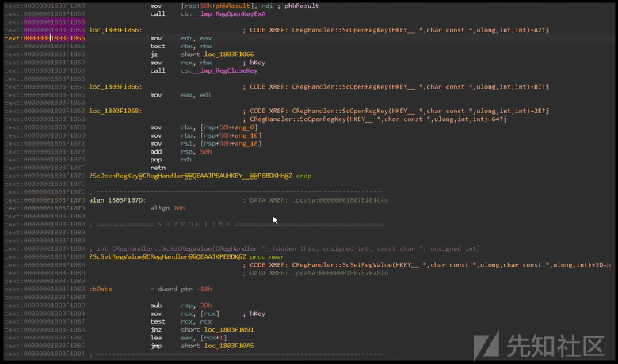This screenshot has height=364, width=618.
Task: Click the address 00000001803F1048 on the first line
Action: tap(54, 6)
